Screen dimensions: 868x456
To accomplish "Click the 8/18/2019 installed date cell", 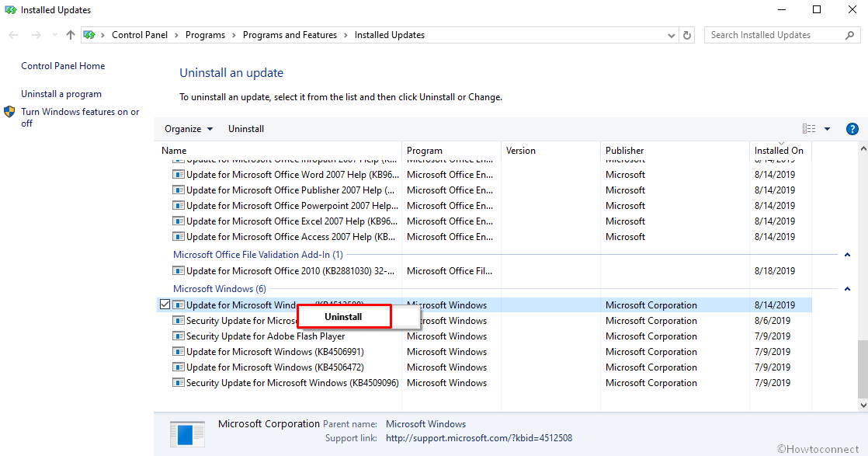I will (775, 271).
